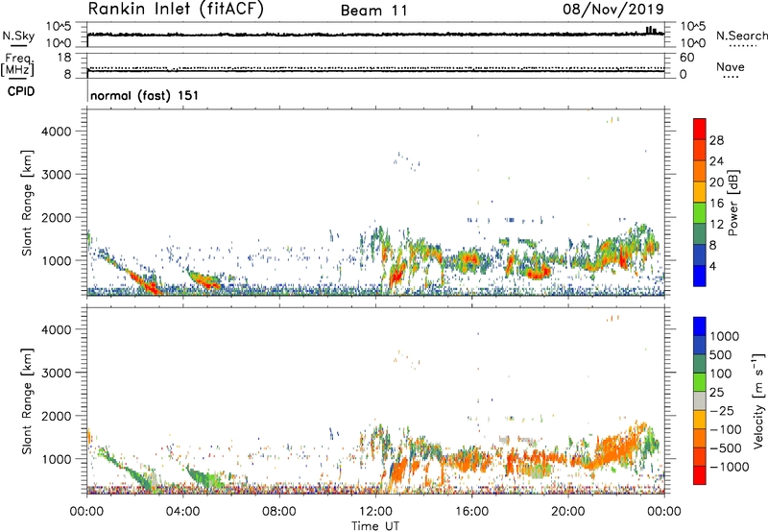This screenshot has width=768, height=532.
Task: Click the "08:00" time axis label
Action: click(x=279, y=512)
